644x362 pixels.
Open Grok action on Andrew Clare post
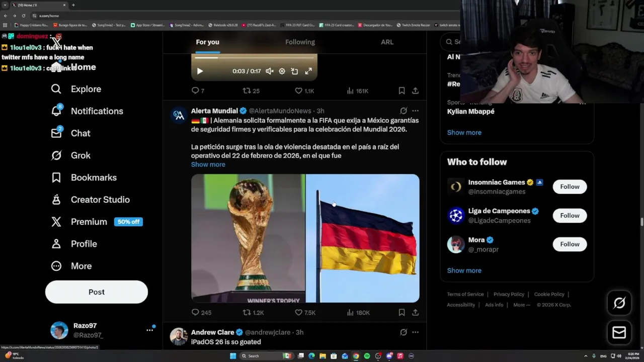point(404,332)
